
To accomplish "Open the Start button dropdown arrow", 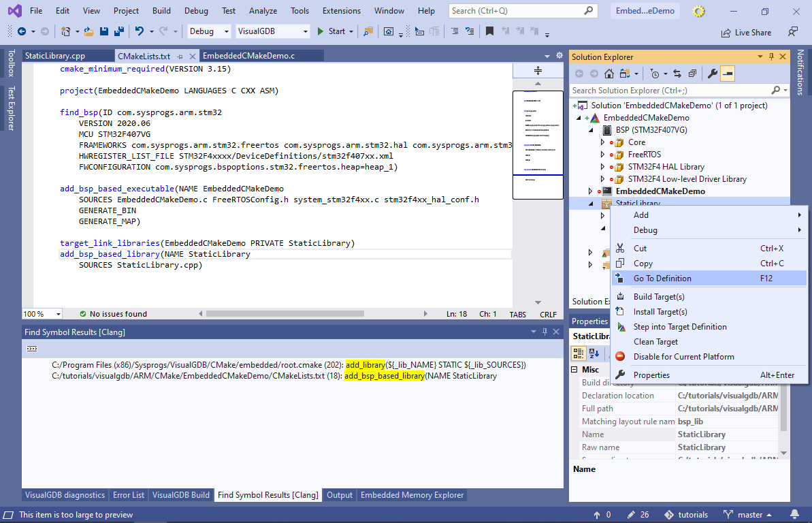I will 351,31.
